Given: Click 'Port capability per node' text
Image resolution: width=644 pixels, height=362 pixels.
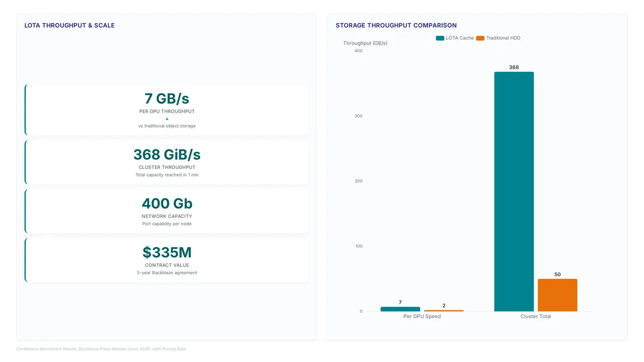Looking at the screenshot, I should [x=167, y=224].
